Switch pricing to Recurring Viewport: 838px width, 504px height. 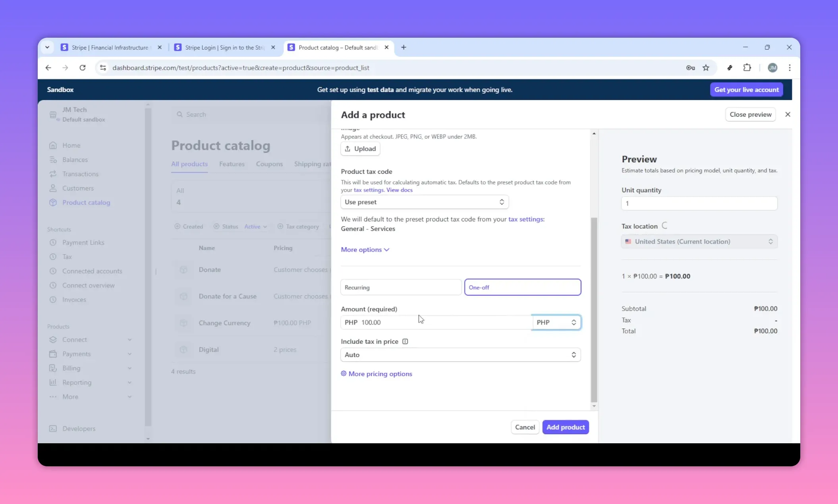400,287
